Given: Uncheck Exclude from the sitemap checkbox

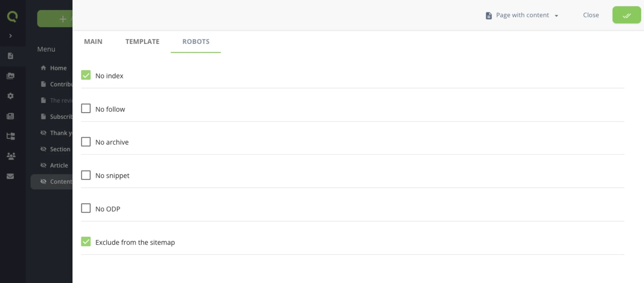Looking at the screenshot, I should (86, 242).
